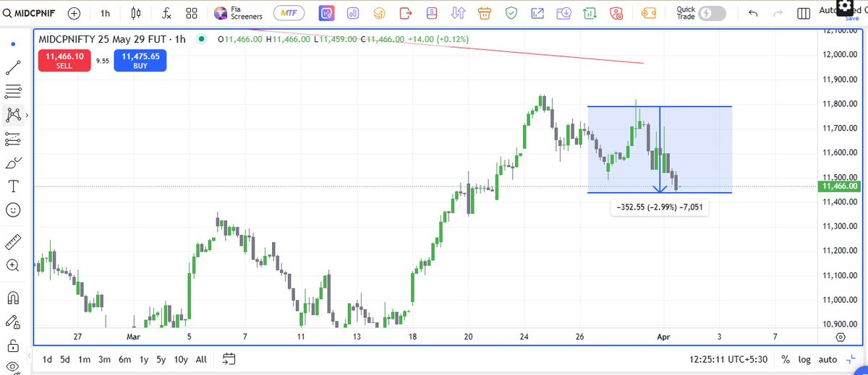Viewport: 868px width, 375px height.
Task: Select the horizontal lines Fibonacci tool
Action: point(13,91)
